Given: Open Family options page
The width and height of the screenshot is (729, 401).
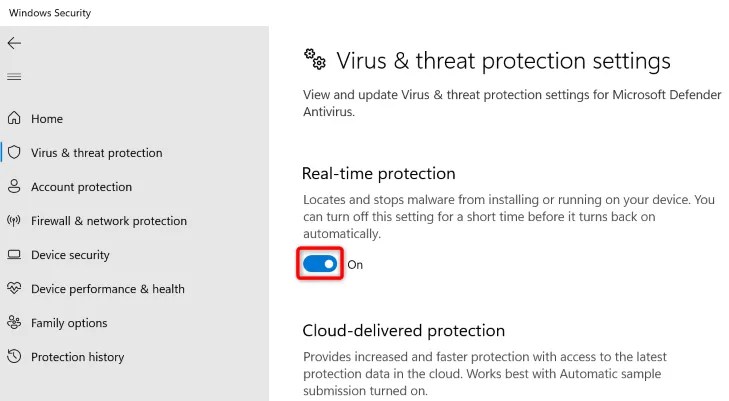Looking at the screenshot, I should pos(69,323).
